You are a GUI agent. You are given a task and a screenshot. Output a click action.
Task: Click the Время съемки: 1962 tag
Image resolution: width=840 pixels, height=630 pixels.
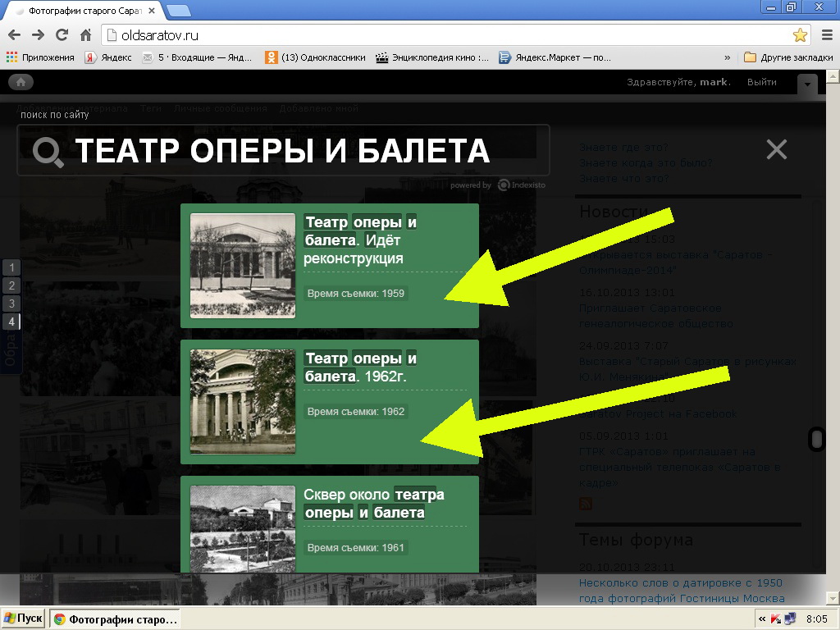pyautogui.click(x=356, y=412)
